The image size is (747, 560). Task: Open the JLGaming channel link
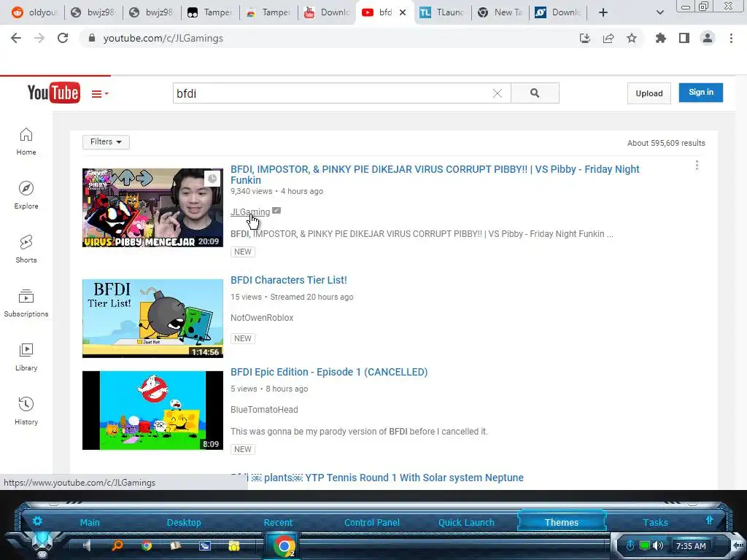pos(250,212)
